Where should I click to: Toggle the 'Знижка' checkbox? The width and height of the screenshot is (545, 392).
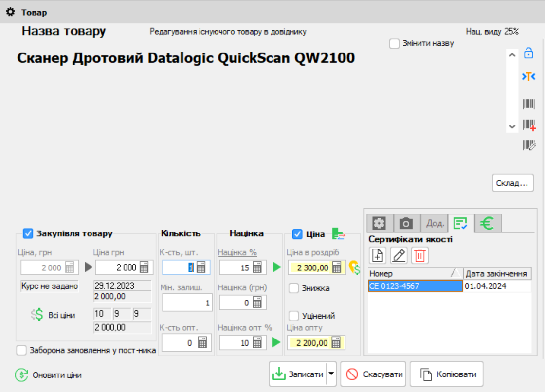[294, 288]
